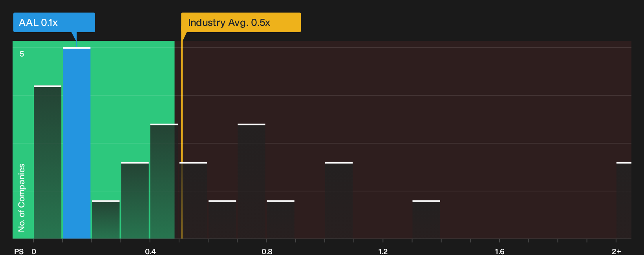
Task: Click the first bar at PS 0
Action: coord(48,162)
